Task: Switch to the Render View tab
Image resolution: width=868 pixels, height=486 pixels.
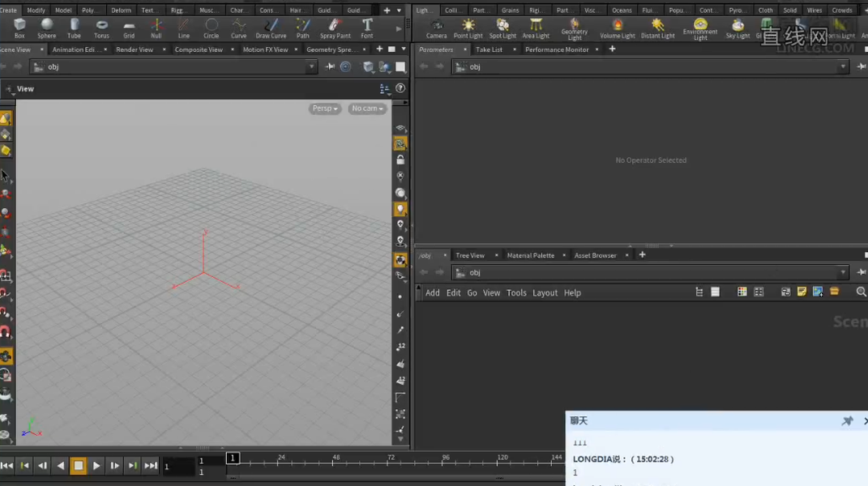Action: coord(135,49)
